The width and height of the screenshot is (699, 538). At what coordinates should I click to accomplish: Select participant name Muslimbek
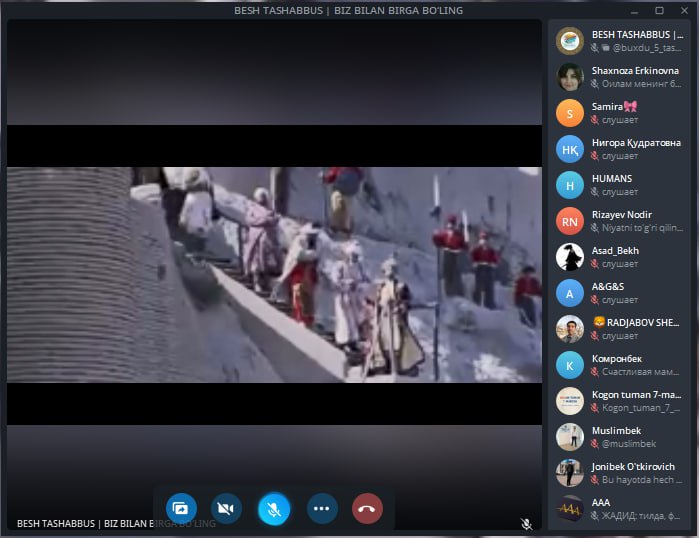pyautogui.click(x=617, y=431)
